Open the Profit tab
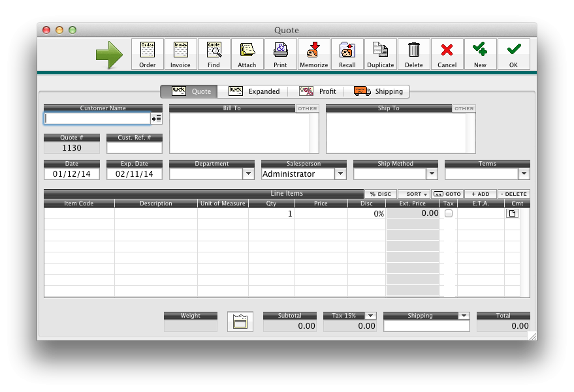This screenshot has width=574, height=392. click(x=317, y=91)
